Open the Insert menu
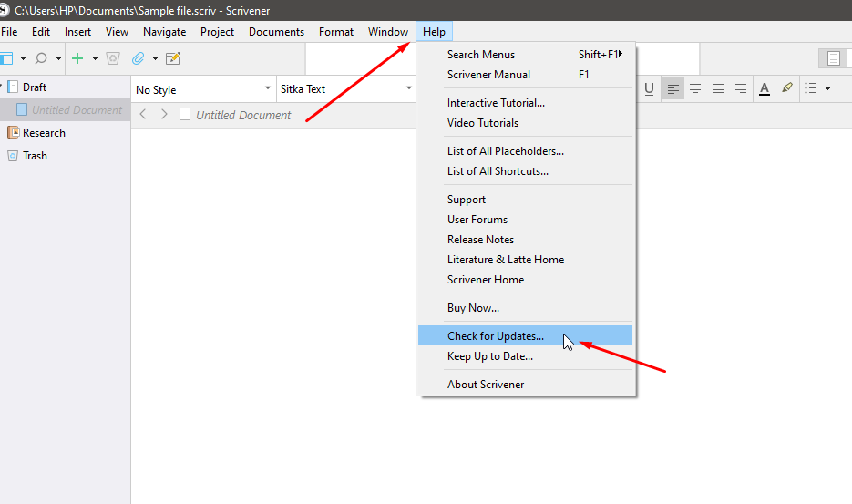The image size is (852, 504). tap(77, 32)
